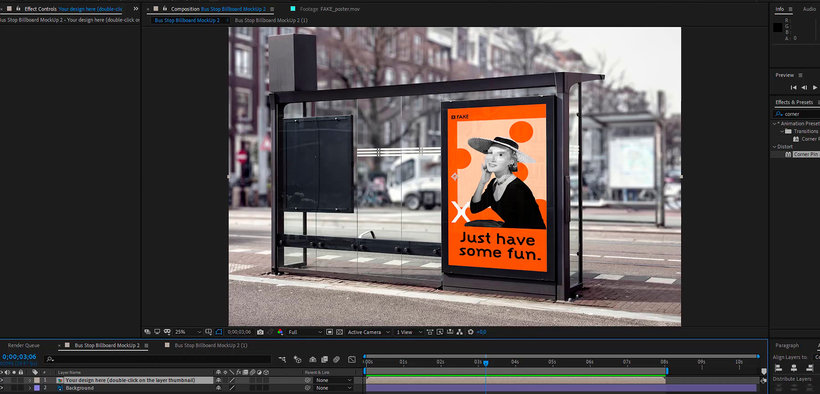Click First Frame button in Preview panel
The height and width of the screenshot is (394, 820).
(x=793, y=87)
